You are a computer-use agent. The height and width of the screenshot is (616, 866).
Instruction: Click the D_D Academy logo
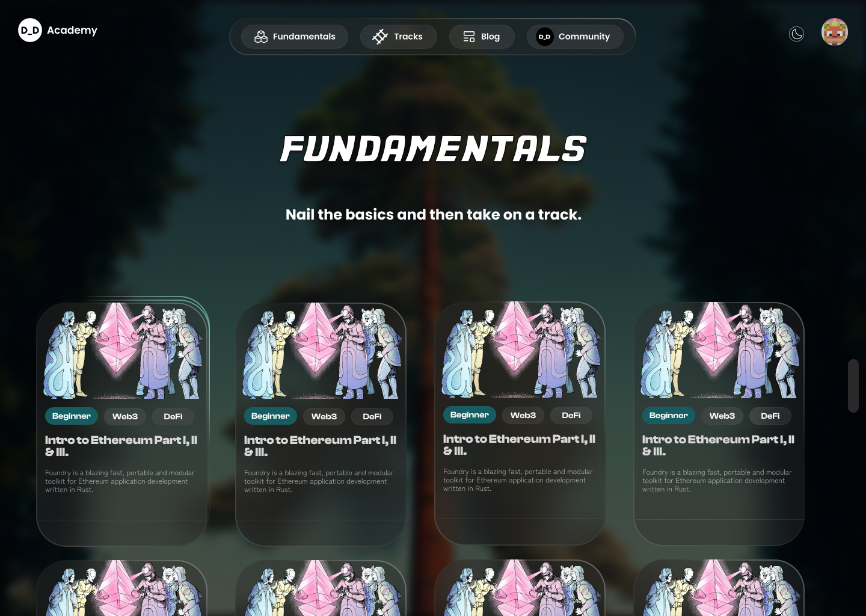point(58,30)
